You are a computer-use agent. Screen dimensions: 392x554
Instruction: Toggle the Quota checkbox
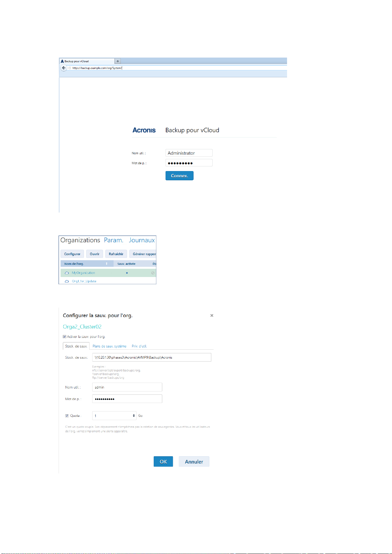click(x=67, y=416)
